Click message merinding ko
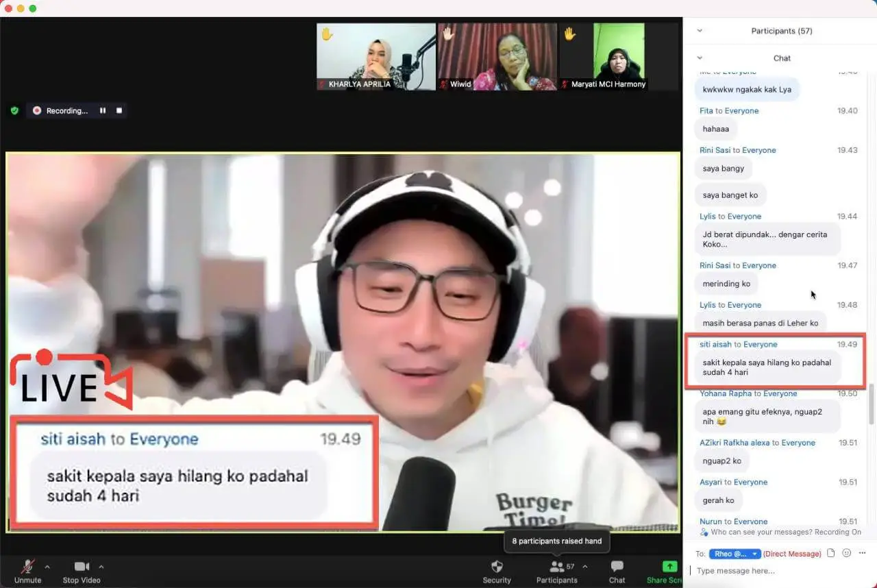The height and width of the screenshot is (588, 877). coord(726,283)
